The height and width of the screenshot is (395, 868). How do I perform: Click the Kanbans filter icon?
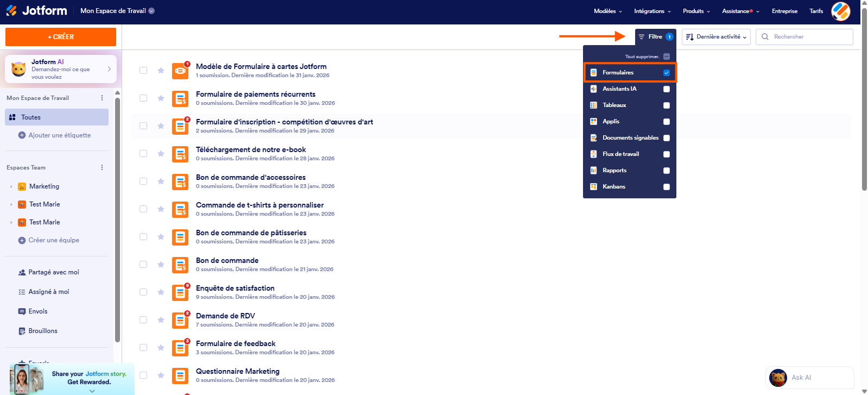point(593,186)
